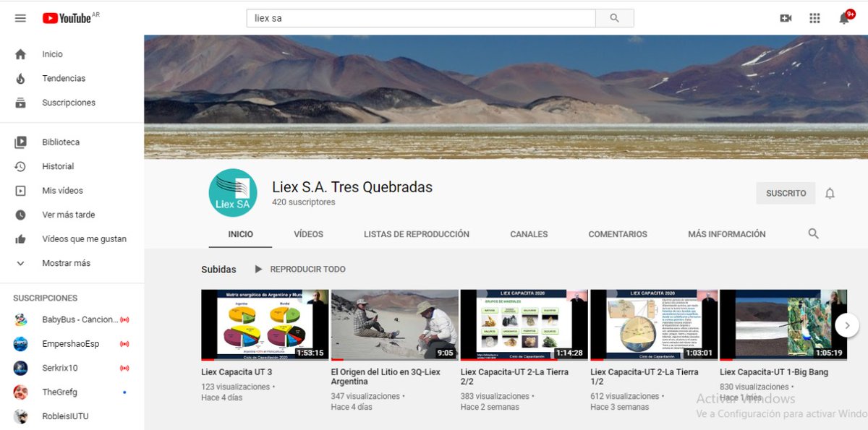Click the Mis vídeos icon
This screenshot has width=868, height=430.
20,191
